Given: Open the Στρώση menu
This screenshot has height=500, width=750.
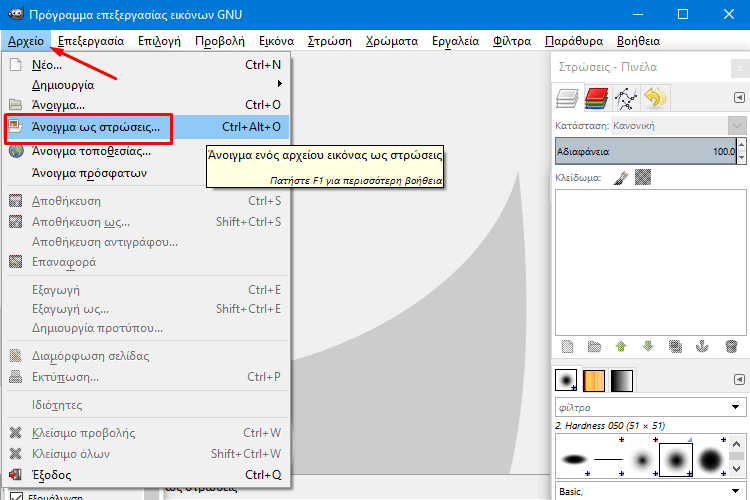Looking at the screenshot, I should pos(330,41).
